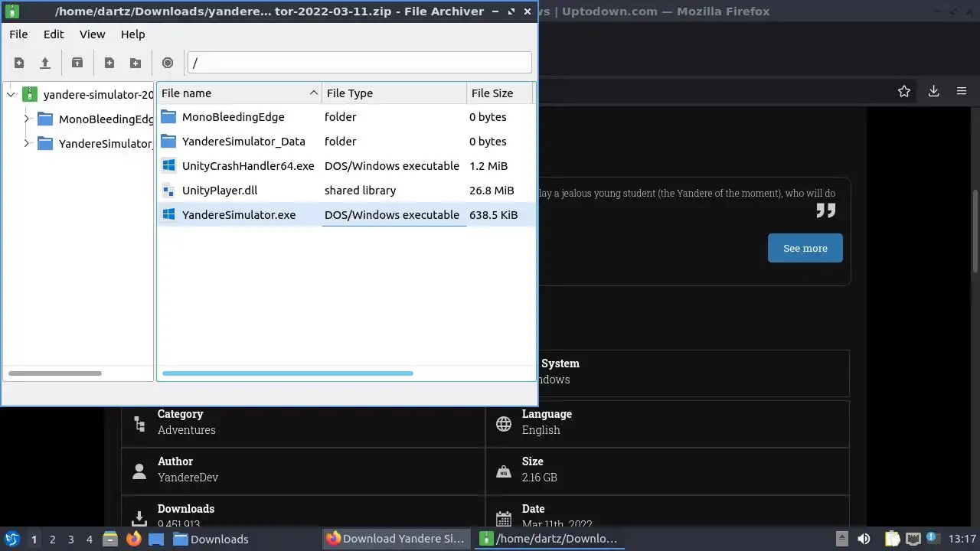Screen dimensions: 980x551
Task: Launch file manager from taskbar quicklaunch
Action: click(110, 539)
